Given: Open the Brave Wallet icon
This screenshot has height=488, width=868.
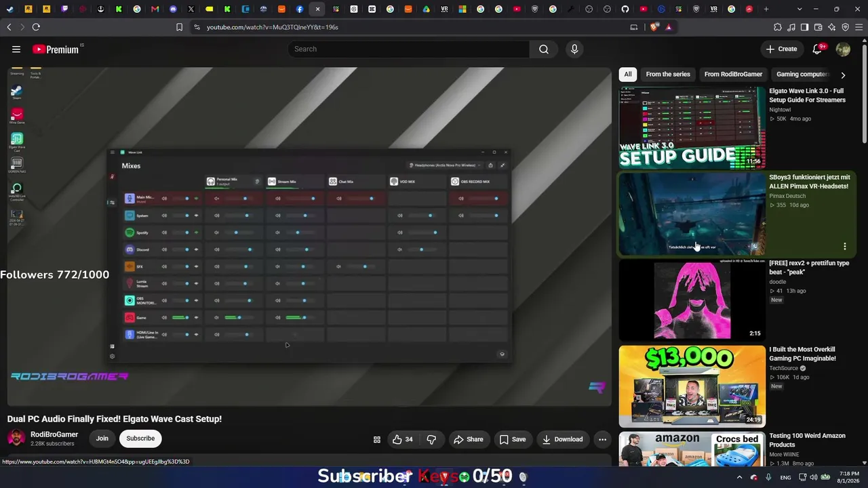Looking at the screenshot, I should coord(818,27).
